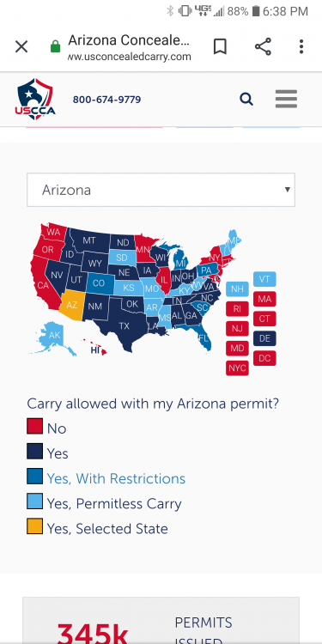
Task: Tap the secure padlock icon
Action: (55, 47)
